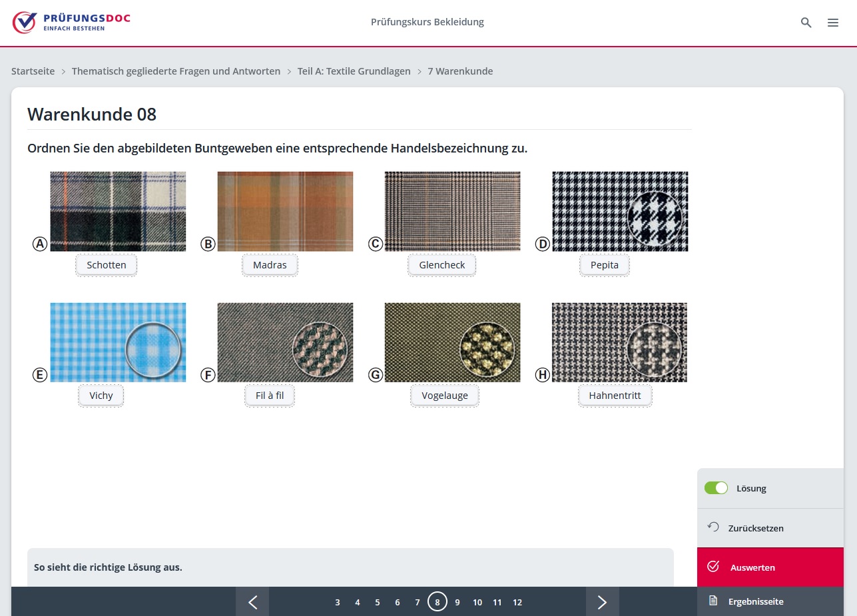The width and height of the screenshot is (857, 616).
Task: Go to next question arrow
Action: (602, 602)
